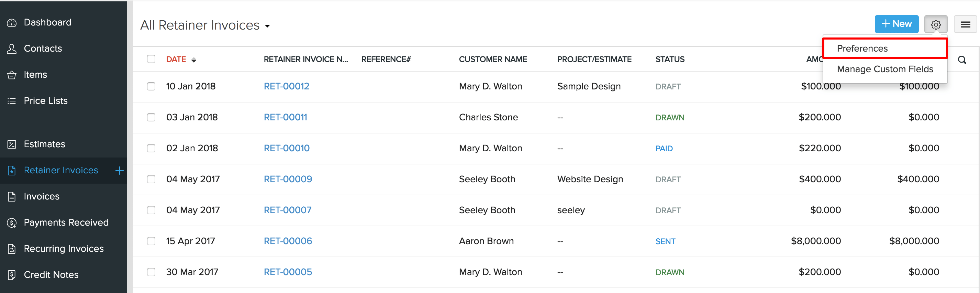
Task: Choose Preferences from the settings menu
Action: (x=862, y=48)
